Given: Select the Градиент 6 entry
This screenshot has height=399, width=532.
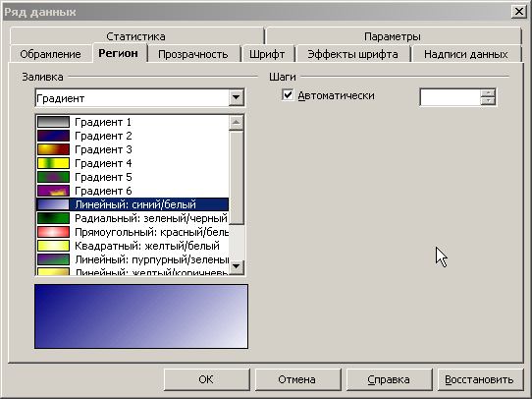Looking at the screenshot, I should pyautogui.click(x=133, y=191).
